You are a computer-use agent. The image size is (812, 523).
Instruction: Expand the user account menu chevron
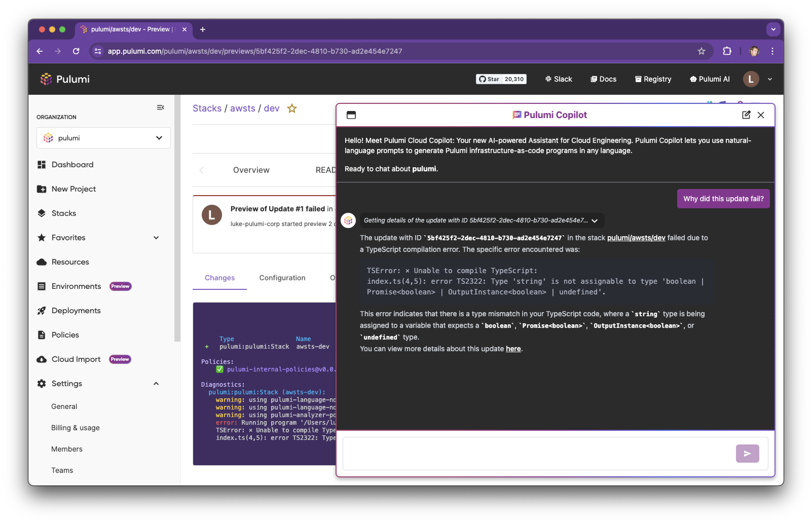[x=770, y=79]
